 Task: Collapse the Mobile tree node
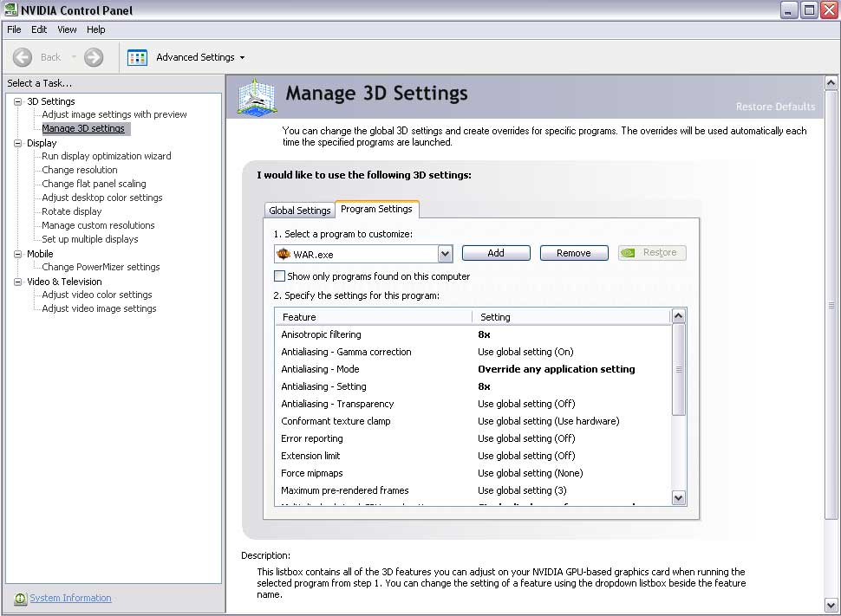(x=17, y=254)
